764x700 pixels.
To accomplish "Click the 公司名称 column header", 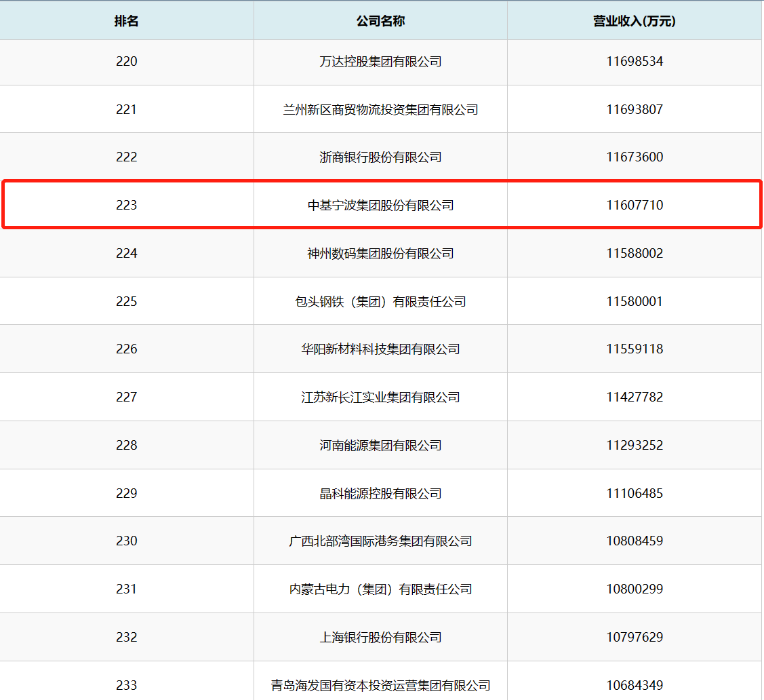I will [380, 21].
